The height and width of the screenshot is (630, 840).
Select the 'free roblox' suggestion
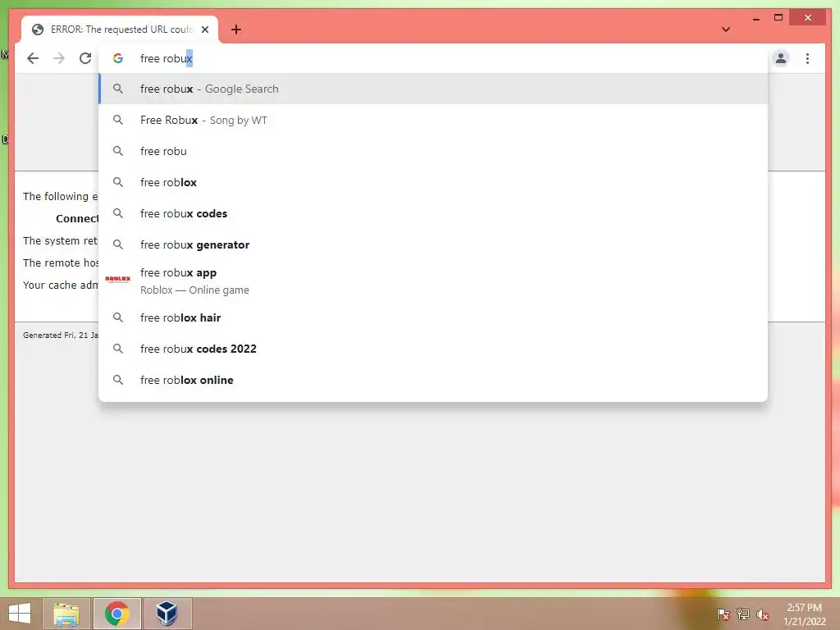[x=433, y=182]
